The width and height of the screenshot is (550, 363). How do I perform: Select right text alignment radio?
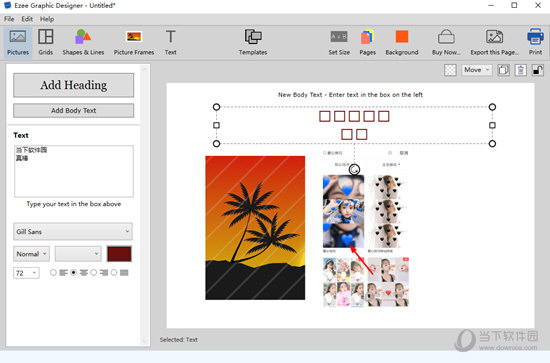click(94, 273)
